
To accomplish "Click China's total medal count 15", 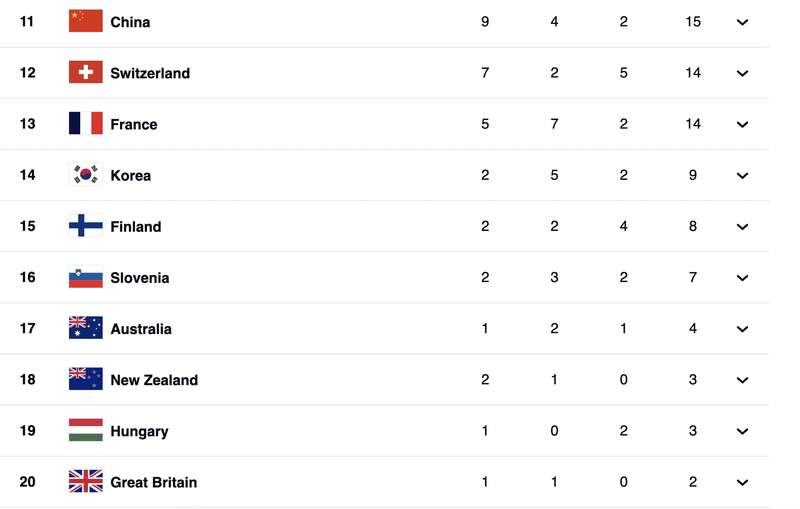I will [693, 21].
